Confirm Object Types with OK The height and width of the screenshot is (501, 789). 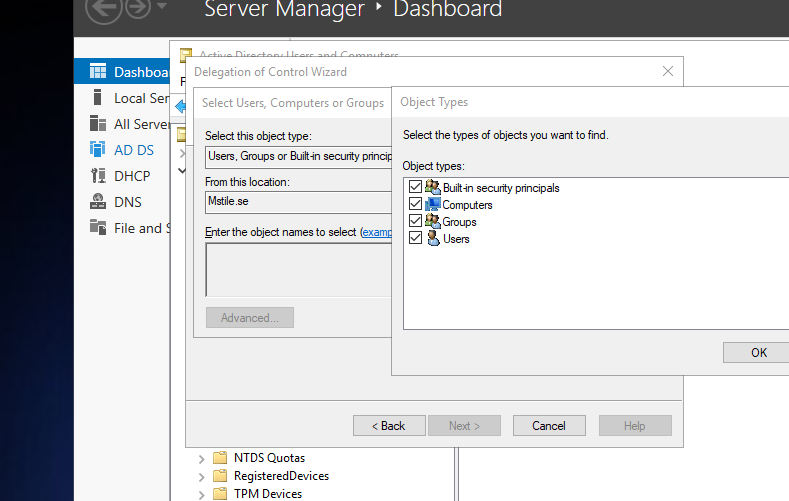click(x=756, y=353)
